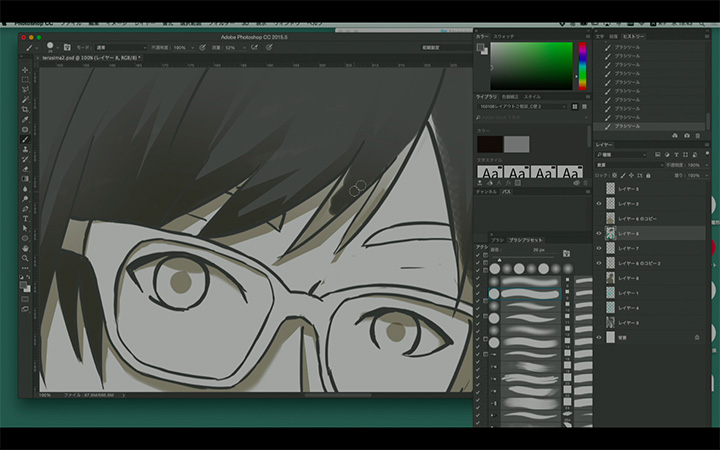Create new snapshot in History panel
The image size is (720, 450).
pos(686,136)
